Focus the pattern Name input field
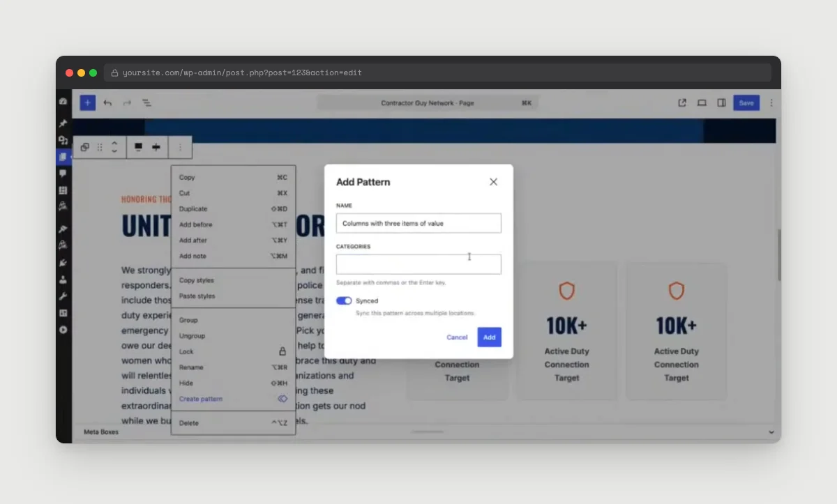This screenshot has height=504, width=837. [x=418, y=223]
